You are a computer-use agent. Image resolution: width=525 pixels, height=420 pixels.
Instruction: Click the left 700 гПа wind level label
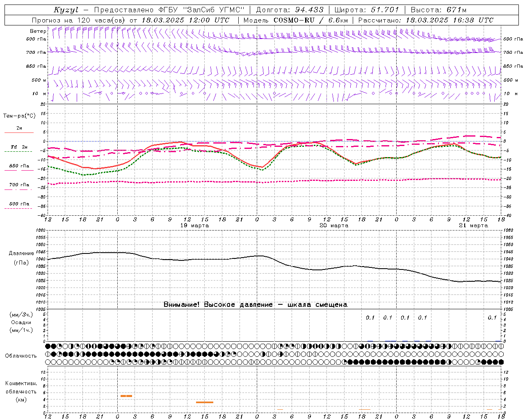pyautogui.click(x=36, y=52)
